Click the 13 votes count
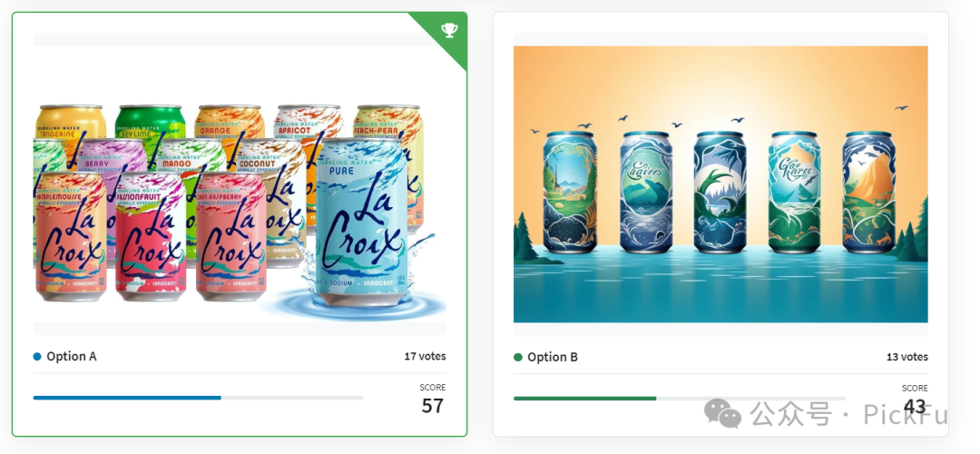The height and width of the screenshot is (454, 980). 906,357
